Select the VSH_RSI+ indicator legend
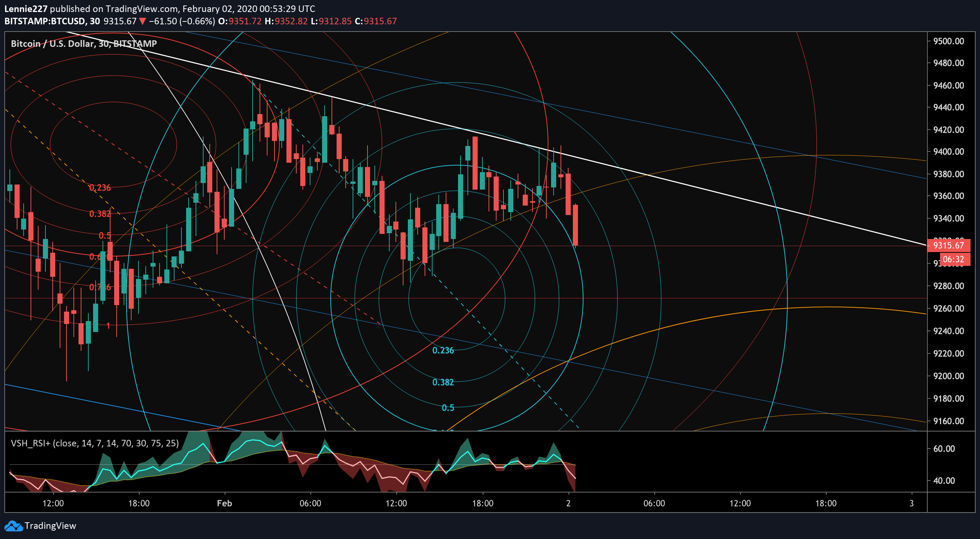Image resolution: width=980 pixels, height=539 pixels. point(95,443)
